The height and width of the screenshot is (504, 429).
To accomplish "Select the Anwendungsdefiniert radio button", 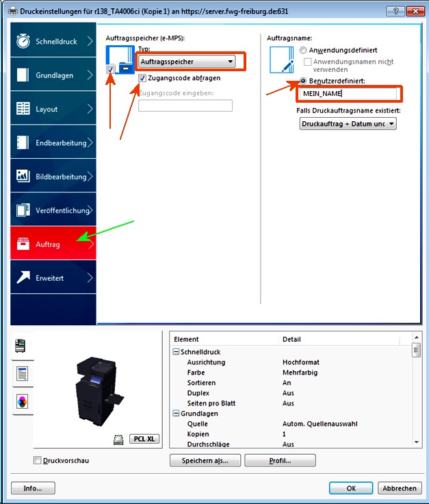I will pos(303,51).
